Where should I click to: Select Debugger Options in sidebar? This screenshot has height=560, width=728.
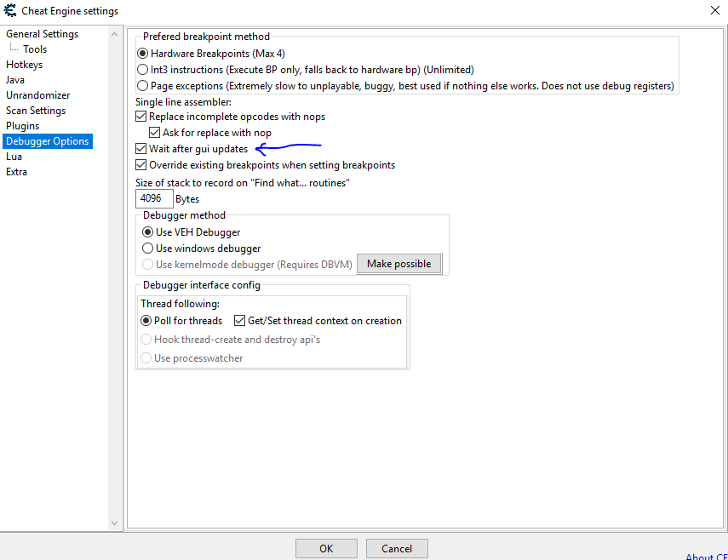pos(48,141)
